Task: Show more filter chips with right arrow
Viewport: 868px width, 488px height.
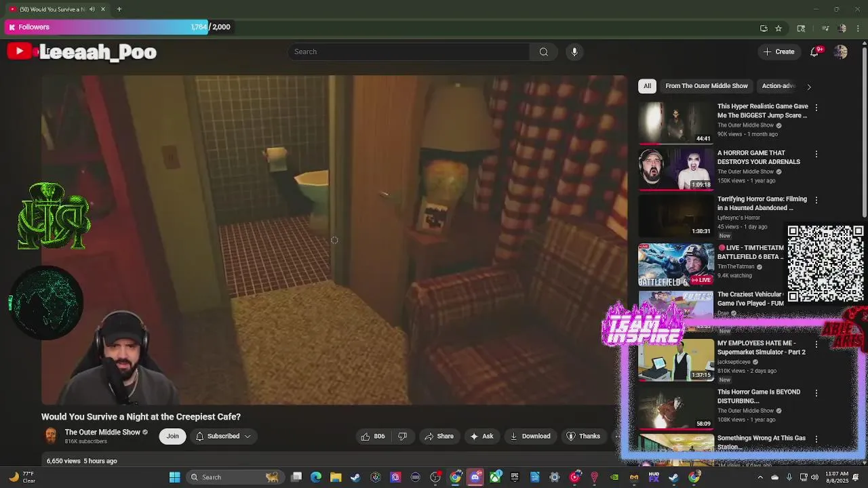Action: pyautogui.click(x=808, y=87)
